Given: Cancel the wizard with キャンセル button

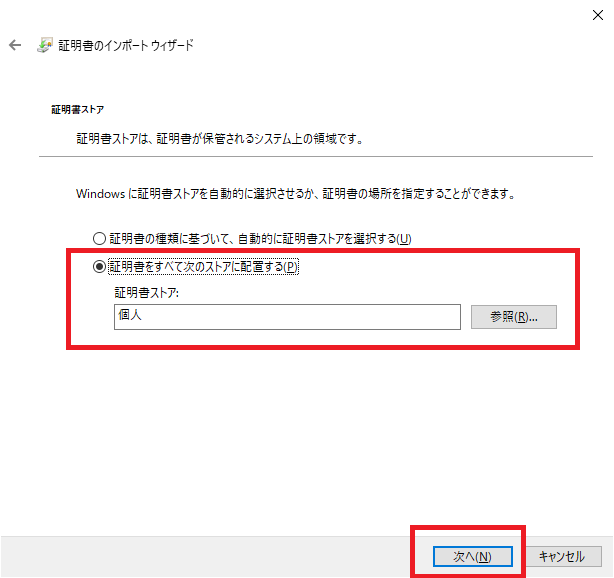Looking at the screenshot, I should (x=562, y=556).
